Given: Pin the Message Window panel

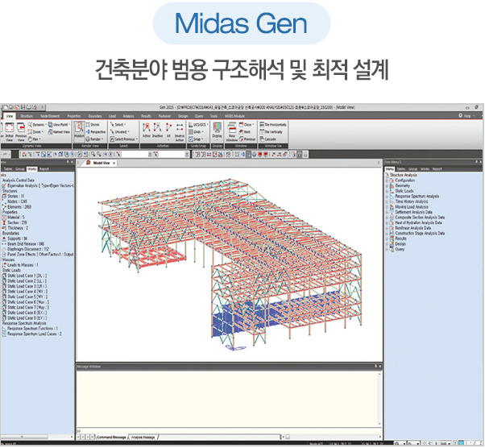Looking at the screenshot, I should [375, 367].
